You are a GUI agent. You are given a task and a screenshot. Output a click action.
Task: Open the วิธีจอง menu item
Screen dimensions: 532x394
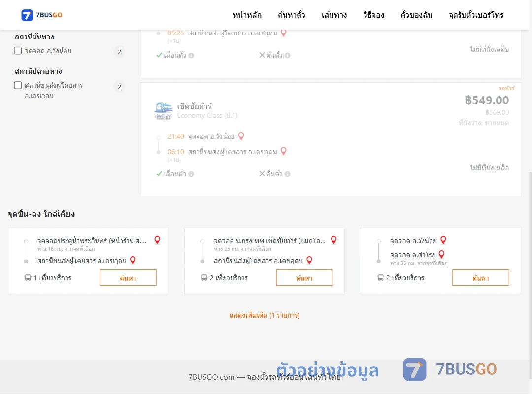tap(373, 15)
